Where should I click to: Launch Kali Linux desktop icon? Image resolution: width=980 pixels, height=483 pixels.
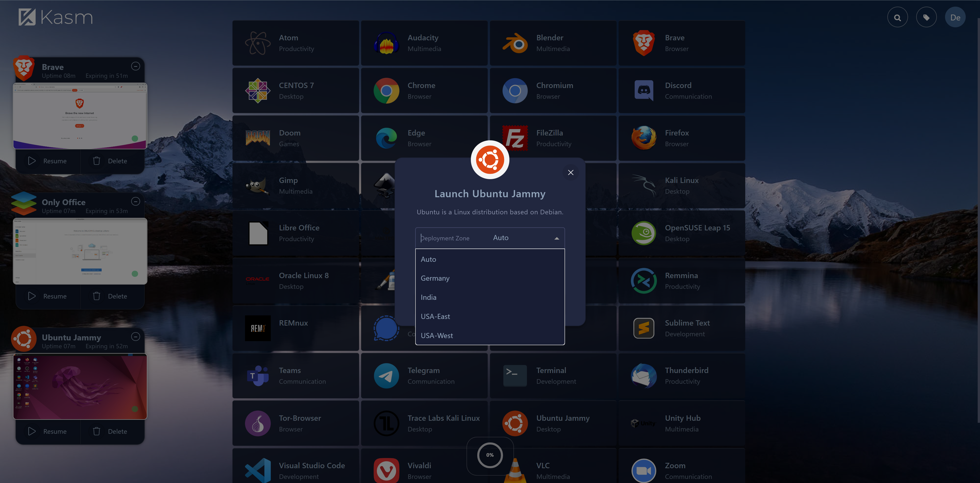(644, 185)
